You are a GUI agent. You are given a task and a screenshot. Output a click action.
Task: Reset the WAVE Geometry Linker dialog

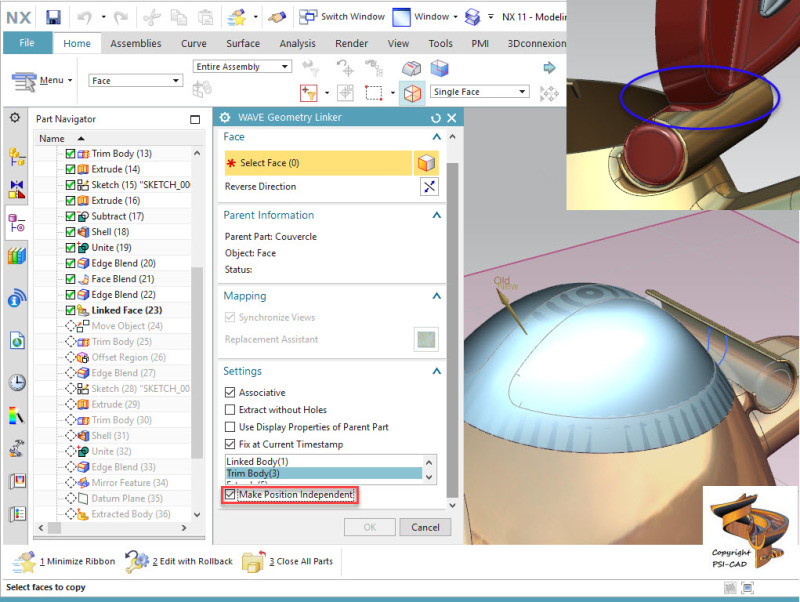click(x=435, y=118)
